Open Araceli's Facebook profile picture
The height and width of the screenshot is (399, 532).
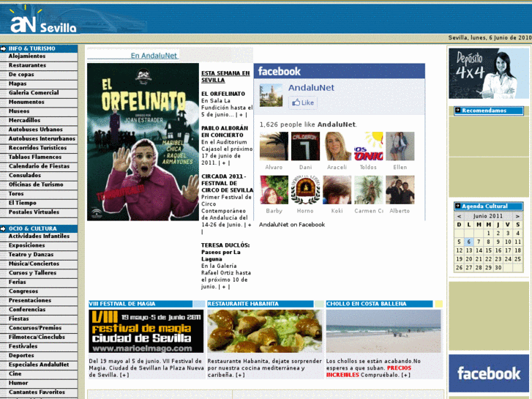click(337, 146)
